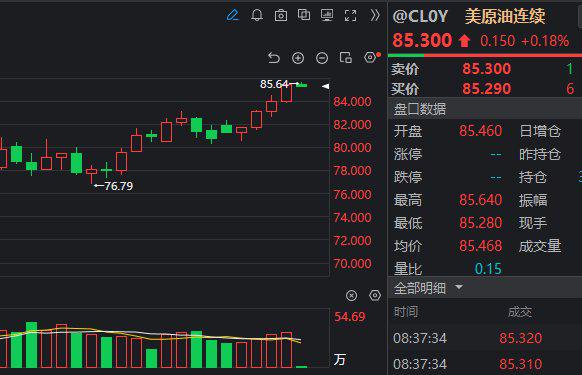Click the 成交量 label
Viewport: 582px width, 375px height.
point(540,246)
